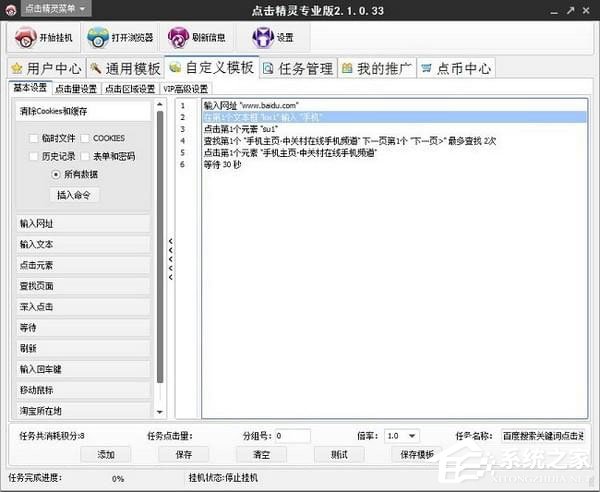600x492 pixels.
Task: Select the 所有数据 radio button
Action: (x=56, y=174)
